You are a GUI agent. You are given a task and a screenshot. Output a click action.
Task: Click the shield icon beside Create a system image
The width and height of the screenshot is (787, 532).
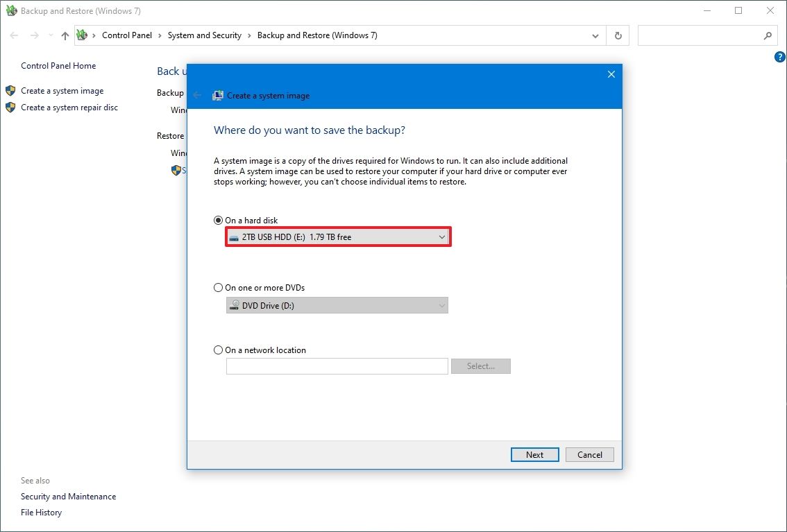point(10,91)
